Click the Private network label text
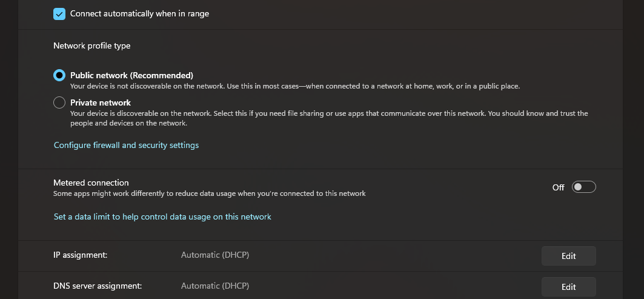This screenshot has width=644, height=299. 101,102
